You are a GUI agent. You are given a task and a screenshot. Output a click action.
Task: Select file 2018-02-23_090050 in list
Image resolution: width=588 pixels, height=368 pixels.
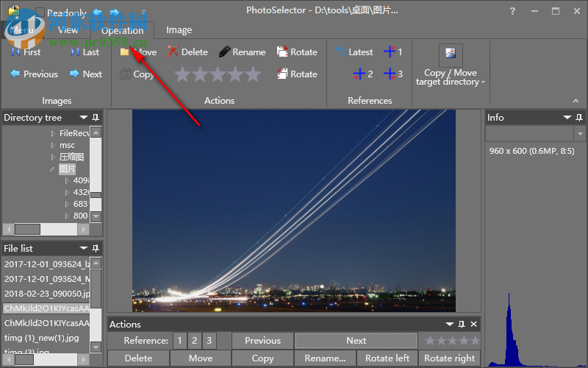pyautogui.click(x=47, y=294)
